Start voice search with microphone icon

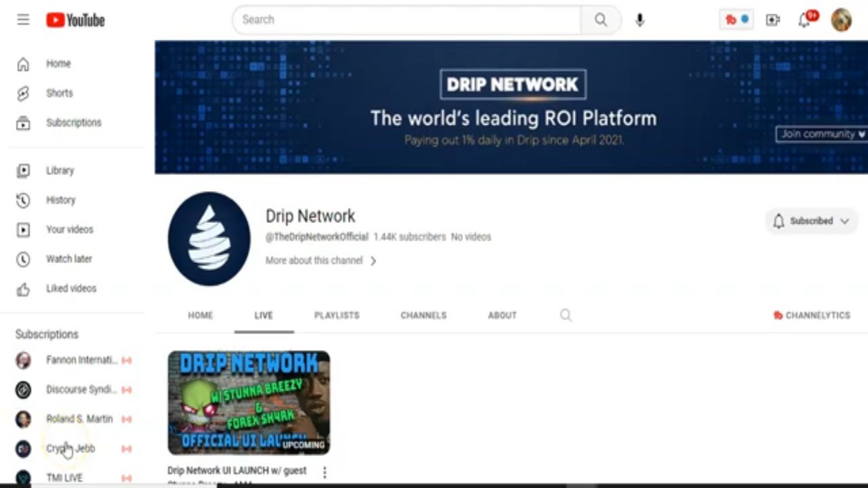[x=639, y=20]
